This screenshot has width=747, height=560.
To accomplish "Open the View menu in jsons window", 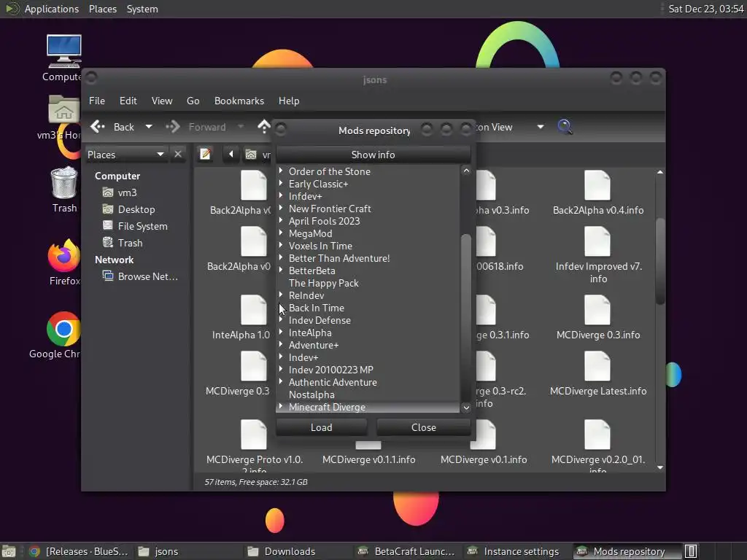I will pos(161,101).
